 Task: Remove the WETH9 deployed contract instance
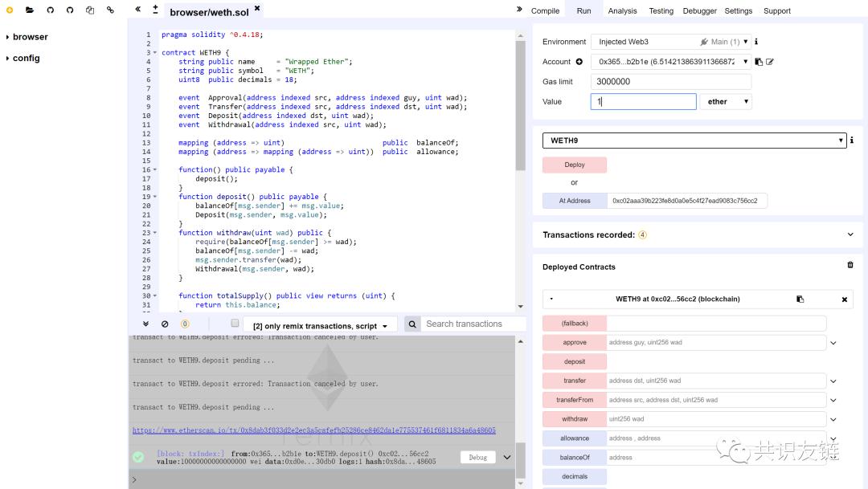click(844, 300)
